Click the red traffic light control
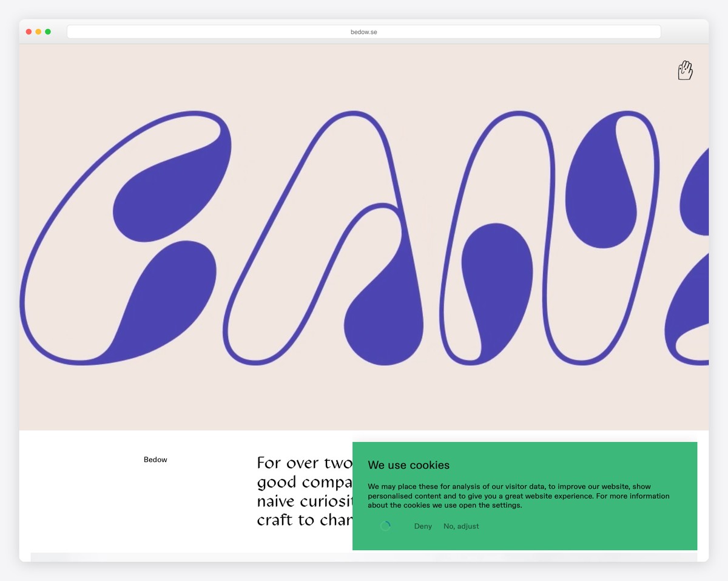Viewport: 728px width, 581px height. pos(29,31)
